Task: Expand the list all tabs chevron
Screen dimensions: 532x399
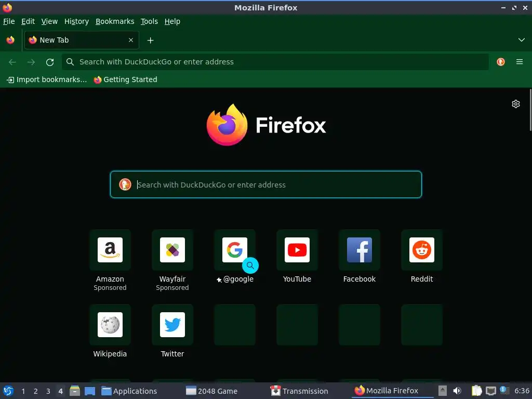Action: click(x=522, y=40)
